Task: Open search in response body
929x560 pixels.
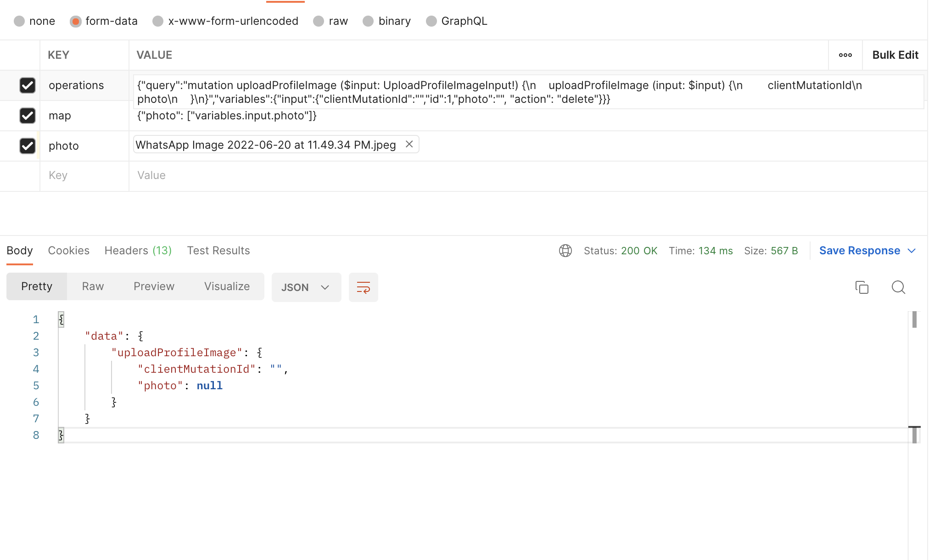Action: pos(898,287)
